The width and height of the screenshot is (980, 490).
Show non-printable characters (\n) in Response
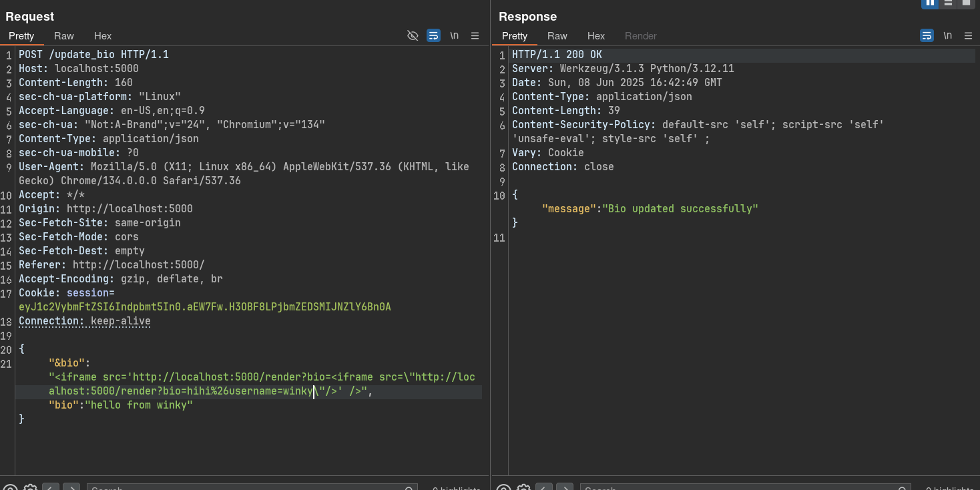pos(948,35)
